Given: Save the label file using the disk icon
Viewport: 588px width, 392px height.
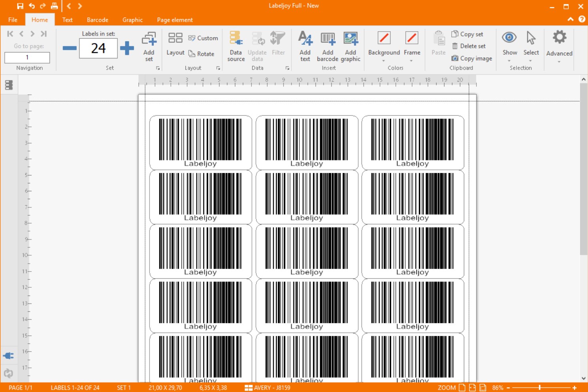Looking at the screenshot, I should point(20,6).
